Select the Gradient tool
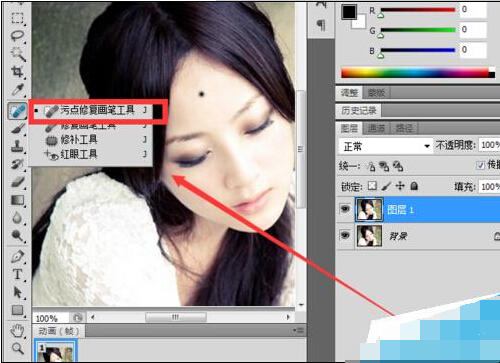The height and width of the screenshot is (363, 500). 17,200
